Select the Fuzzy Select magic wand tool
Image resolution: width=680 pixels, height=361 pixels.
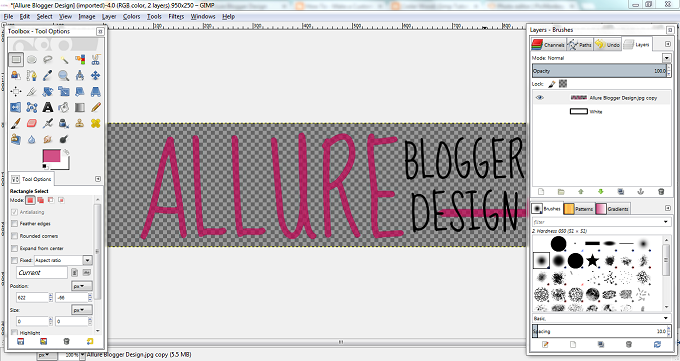point(64,59)
